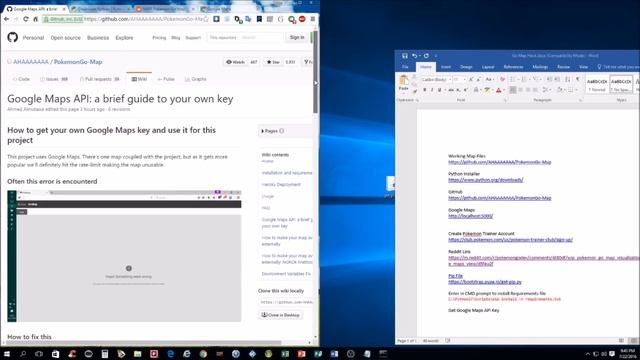Click the GitHub logo in the page header
Image resolution: width=640 pixels, height=360 pixels.
(13, 38)
